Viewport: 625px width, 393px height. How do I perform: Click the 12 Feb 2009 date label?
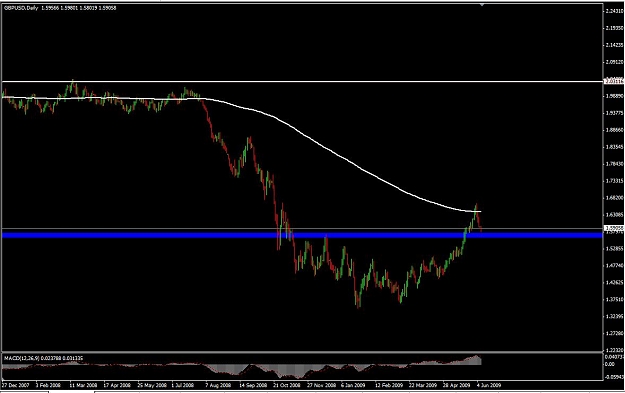click(x=389, y=385)
